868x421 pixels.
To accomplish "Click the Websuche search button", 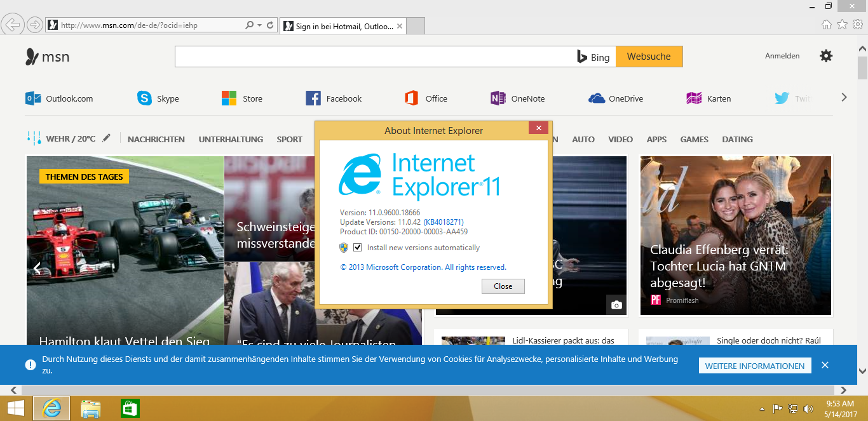I will [x=649, y=57].
